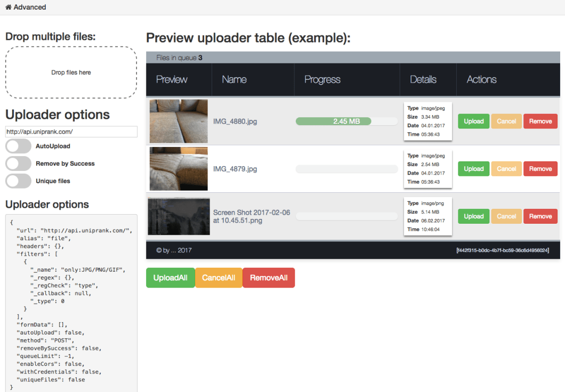The image size is (565, 392).
Task: Upload the Screen Shot 2017-02-06 file
Action: click(x=473, y=216)
